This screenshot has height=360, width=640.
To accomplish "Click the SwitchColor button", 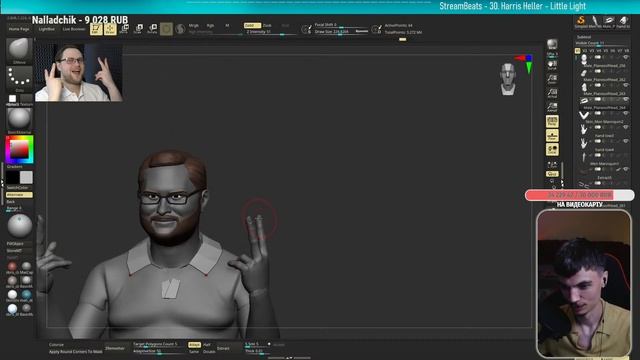I will pyautogui.click(x=18, y=188).
